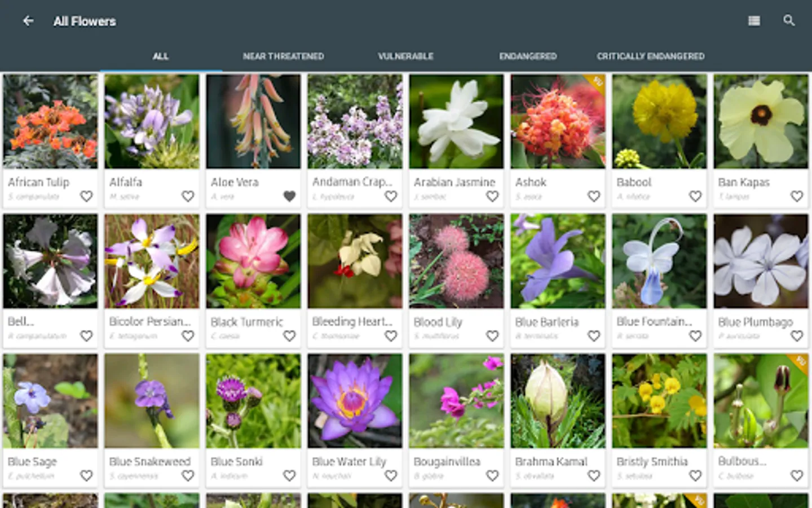Click the 'Blue Sonki' flower name
This screenshot has width=812, height=508.
coord(237,462)
